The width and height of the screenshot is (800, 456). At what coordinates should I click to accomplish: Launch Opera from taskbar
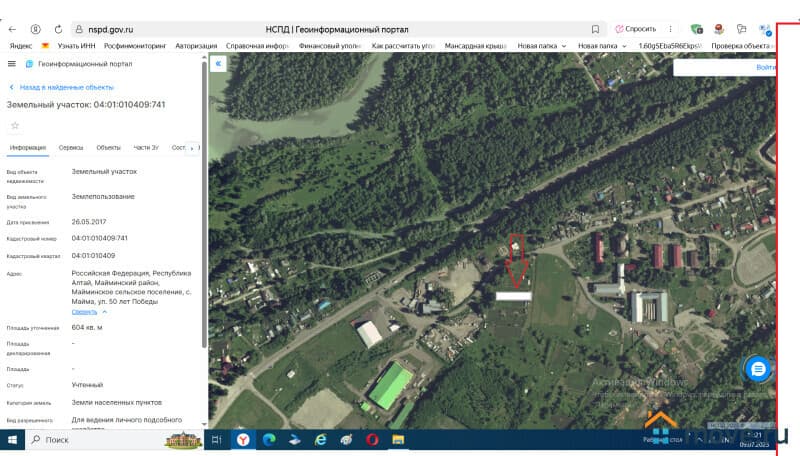(x=372, y=440)
